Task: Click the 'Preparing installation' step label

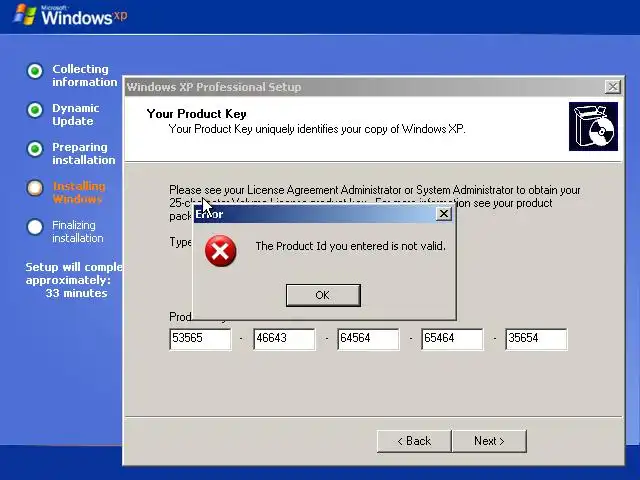Action: tap(84, 153)
